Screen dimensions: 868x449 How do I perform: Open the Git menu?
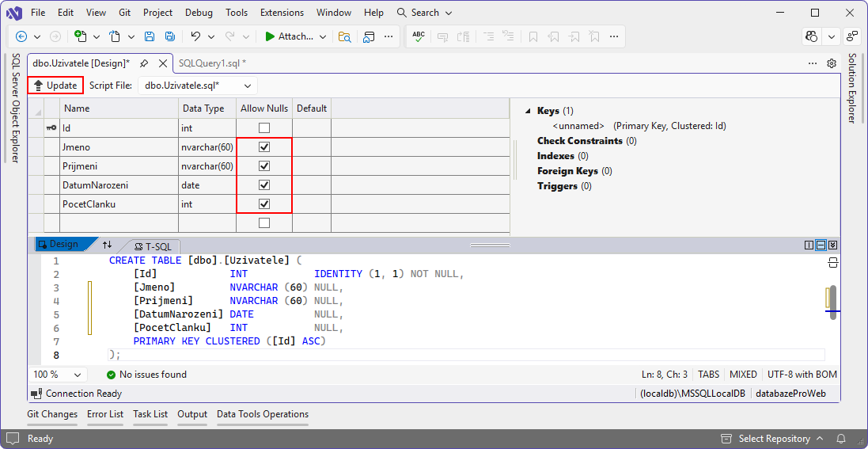pos(124,12)
